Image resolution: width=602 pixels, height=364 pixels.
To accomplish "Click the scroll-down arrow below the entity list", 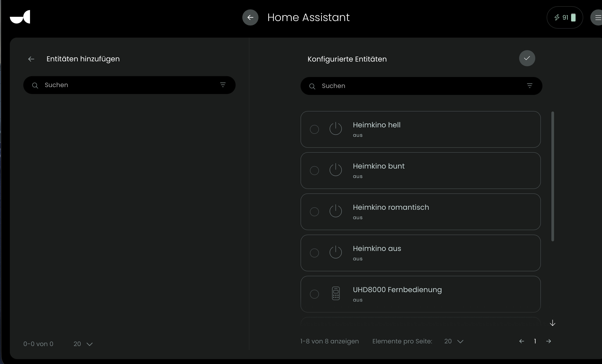I will click(x=553, y=323).
